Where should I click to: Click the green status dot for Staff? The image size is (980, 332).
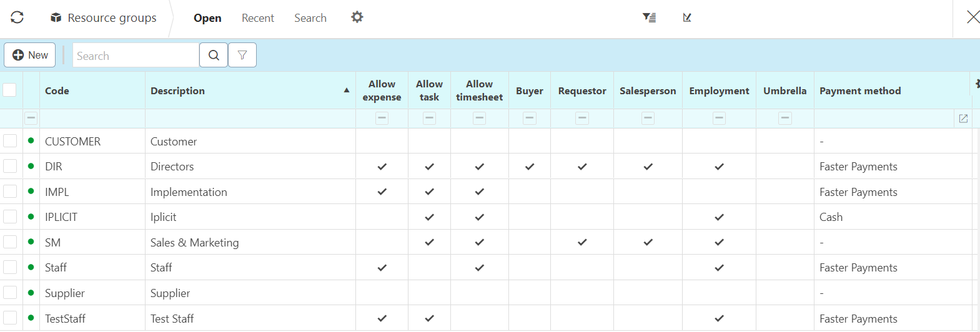coord(31,267)
